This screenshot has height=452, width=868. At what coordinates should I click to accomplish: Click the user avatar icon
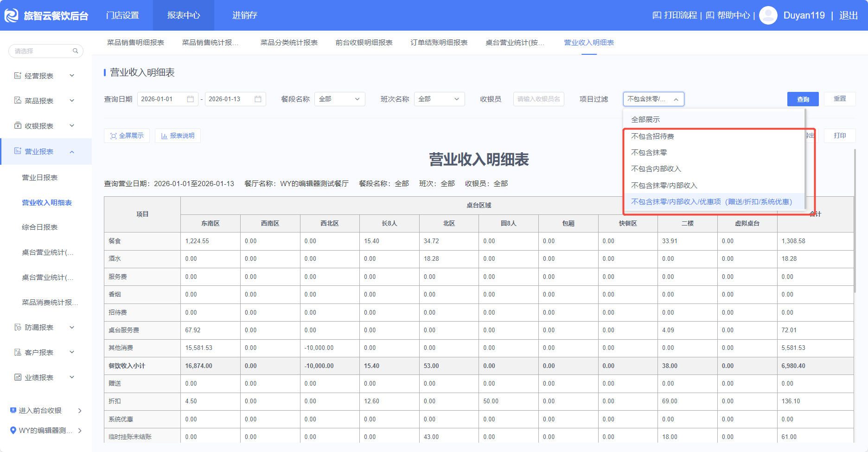768,15
